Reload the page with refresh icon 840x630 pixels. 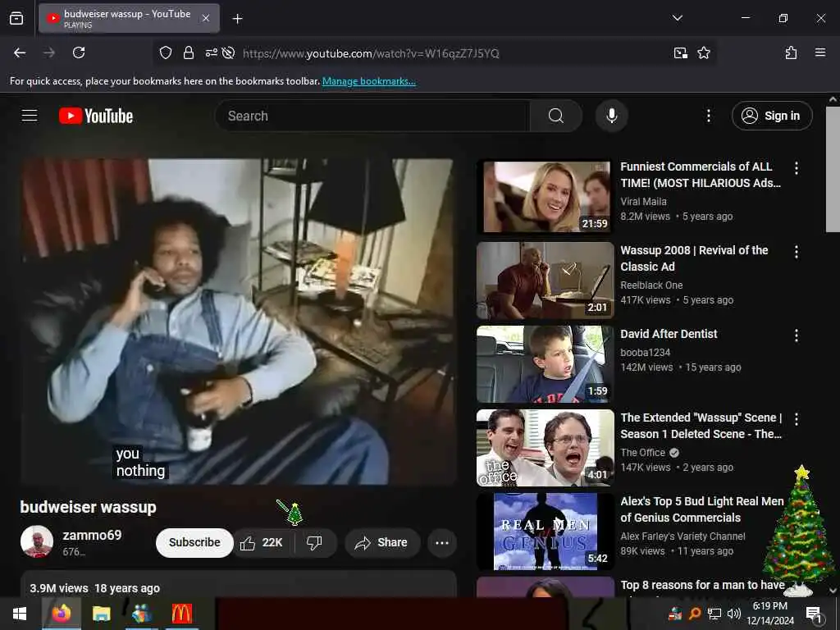click(79, 52)
